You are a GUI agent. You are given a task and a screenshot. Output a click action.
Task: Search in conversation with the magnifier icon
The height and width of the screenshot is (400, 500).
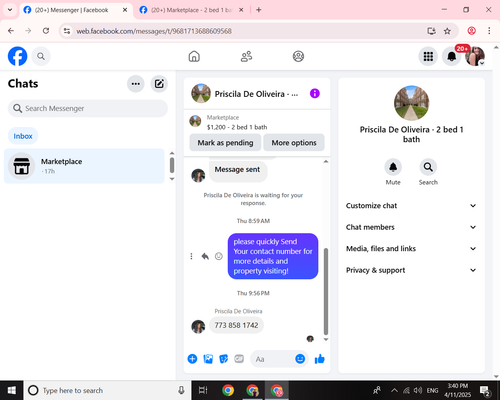(428, 167)
